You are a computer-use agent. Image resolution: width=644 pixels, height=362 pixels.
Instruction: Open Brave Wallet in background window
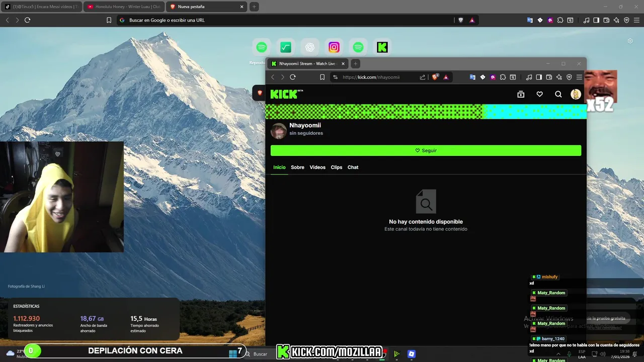(606, 20)
